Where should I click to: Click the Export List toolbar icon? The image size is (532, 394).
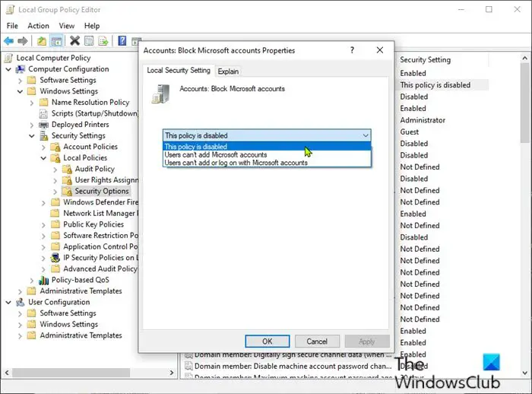coord(103,41)
